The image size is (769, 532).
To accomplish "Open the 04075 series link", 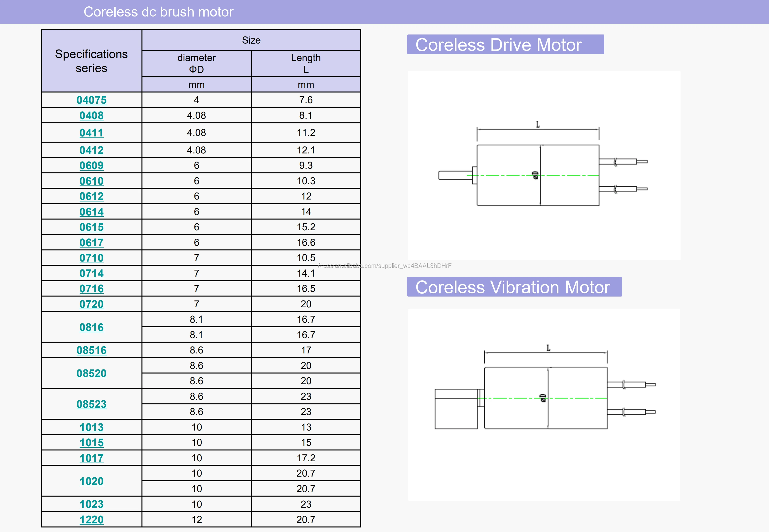I will 91,100.
